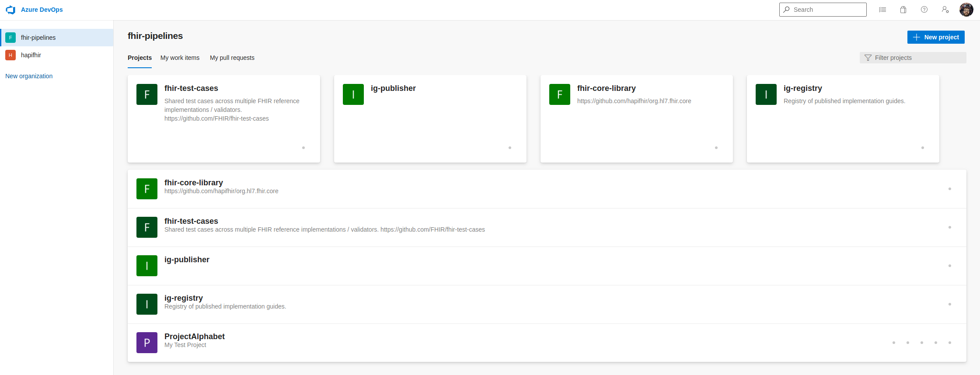Open fhir-test-cases card F icon

point(147,94)
